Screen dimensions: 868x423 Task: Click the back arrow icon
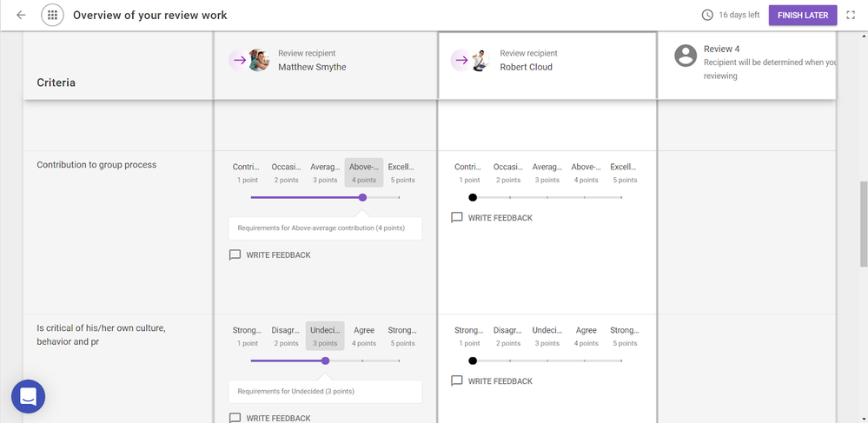tap(21, 15)
